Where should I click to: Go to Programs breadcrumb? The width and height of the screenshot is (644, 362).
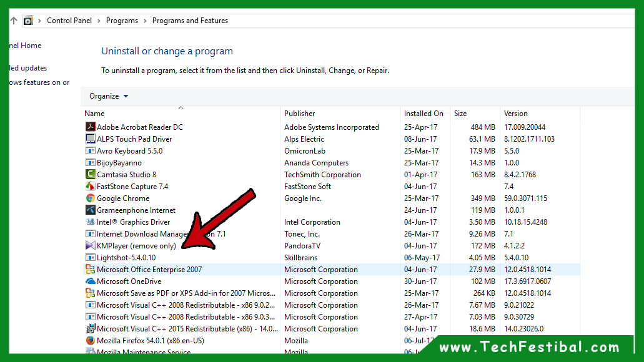(x=122, y=21)
